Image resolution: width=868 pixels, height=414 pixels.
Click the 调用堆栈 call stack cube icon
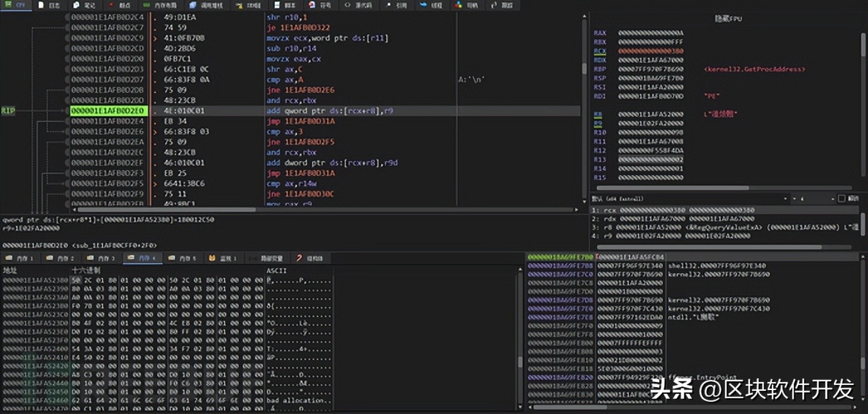tap(192, 5)
